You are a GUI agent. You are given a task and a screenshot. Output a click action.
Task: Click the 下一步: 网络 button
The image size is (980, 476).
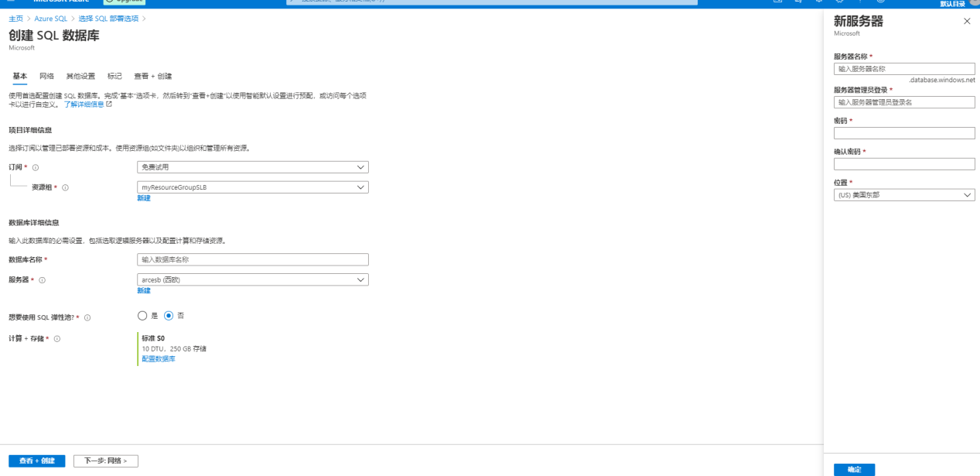[x=106, y=461]
